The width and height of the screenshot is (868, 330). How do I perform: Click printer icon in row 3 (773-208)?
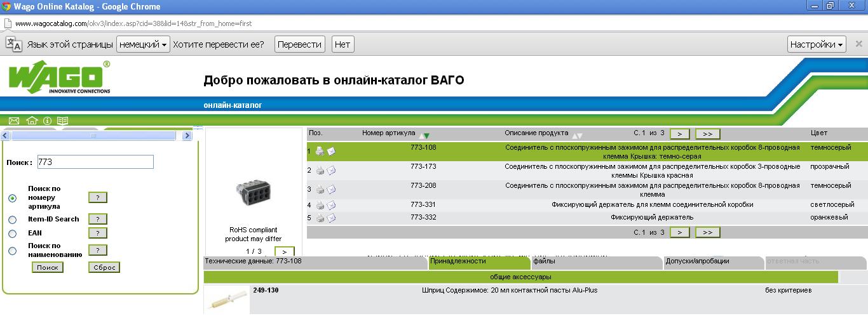tap(320, 189)
